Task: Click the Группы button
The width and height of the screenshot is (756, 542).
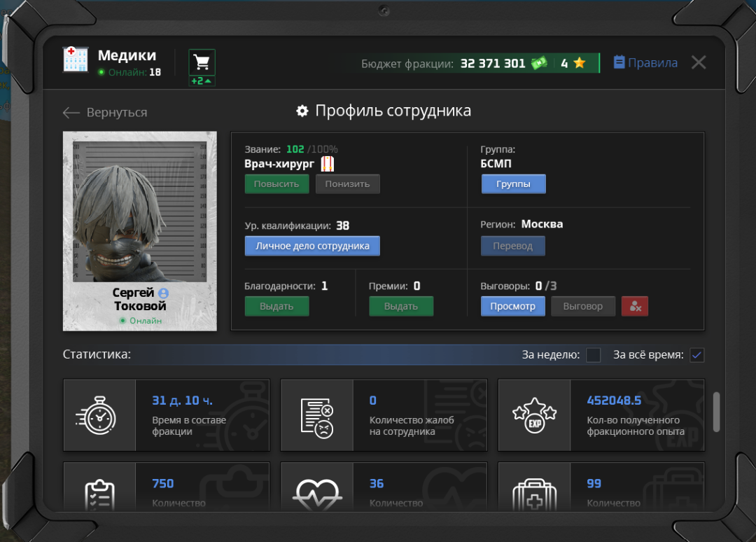Action: tap(514, 183)
